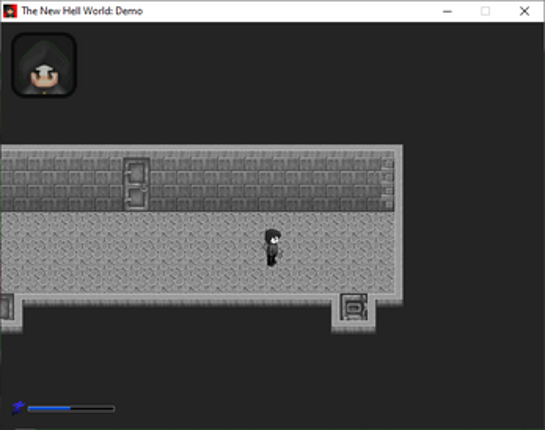Click the disabled maximize window button
The image size is (545, 430).
(x=486, y=11)
